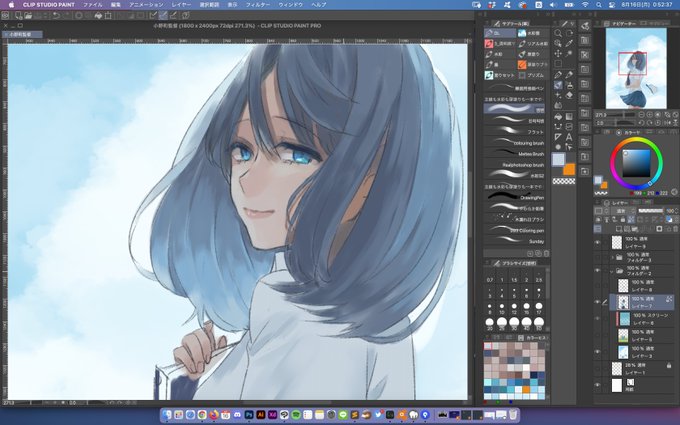Open Photoshop from the Dock
Screen dimensions: 680x425
(x=249, y=415)
